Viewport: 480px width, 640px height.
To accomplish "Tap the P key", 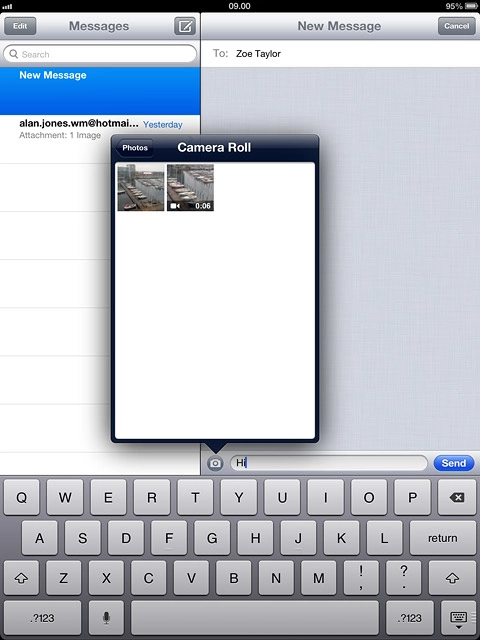I will [413, 497].
